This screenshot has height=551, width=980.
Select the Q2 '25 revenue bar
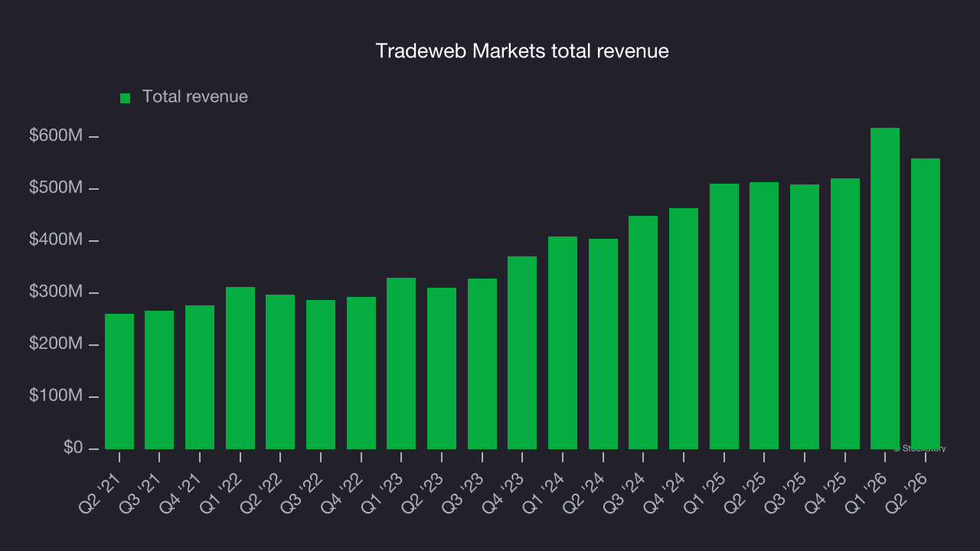[764, 315]
